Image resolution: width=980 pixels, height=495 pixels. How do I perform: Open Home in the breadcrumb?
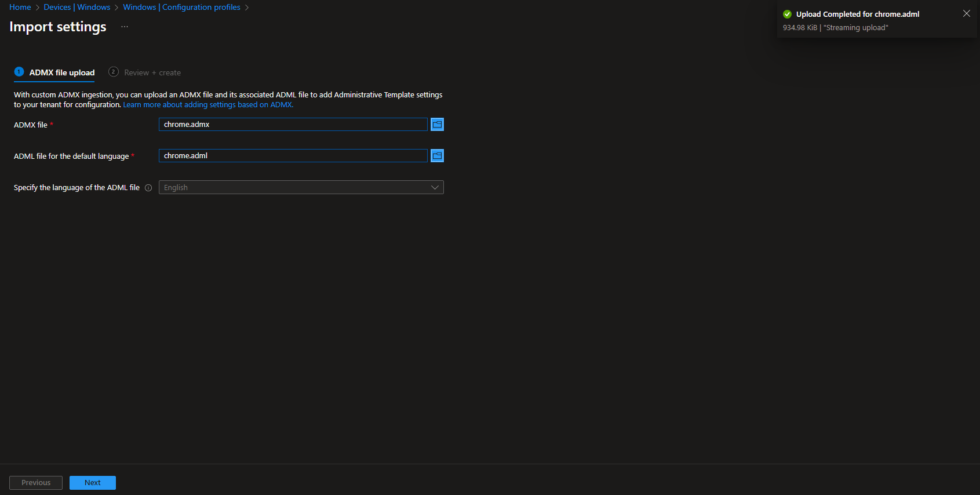pos(20,7)
